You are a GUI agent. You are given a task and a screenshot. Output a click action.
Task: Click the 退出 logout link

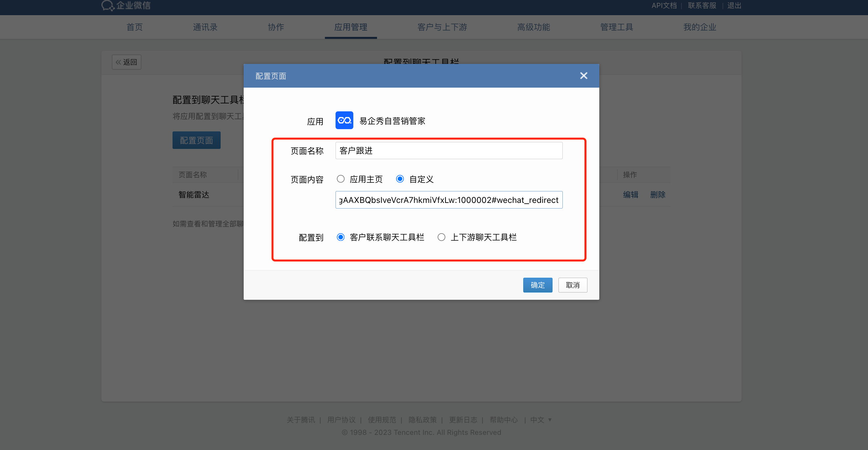[734, 5]
